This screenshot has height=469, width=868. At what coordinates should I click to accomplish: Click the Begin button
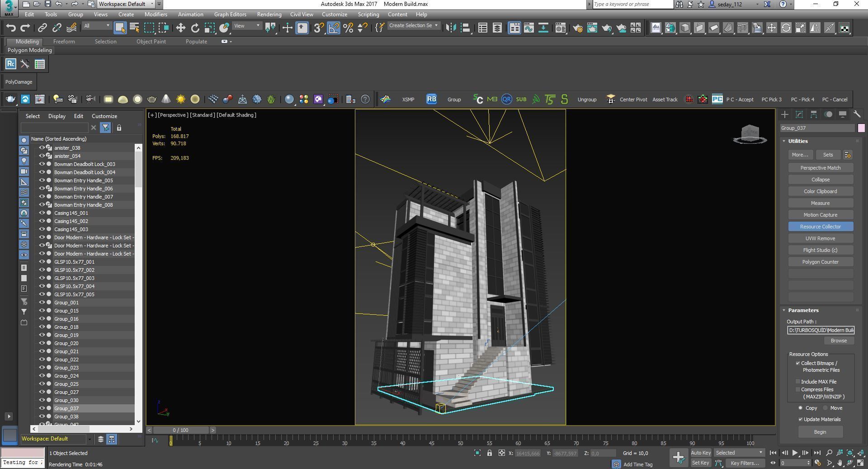click(x=820, y=432)
